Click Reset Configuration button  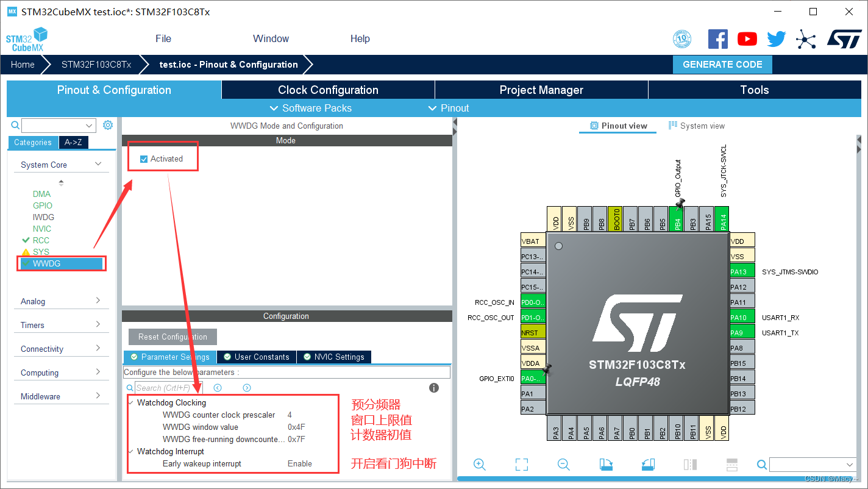pyautogui.click(x=173, y=337)
